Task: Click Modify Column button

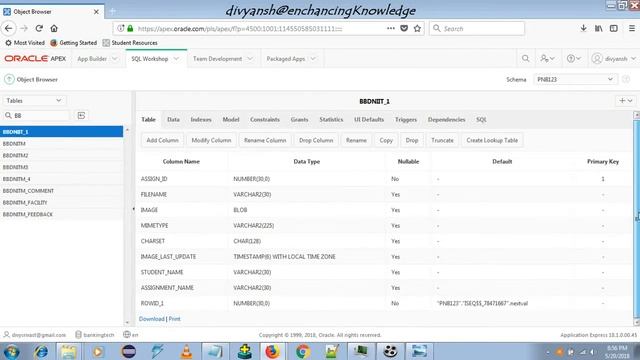Action: pos(211,140)
